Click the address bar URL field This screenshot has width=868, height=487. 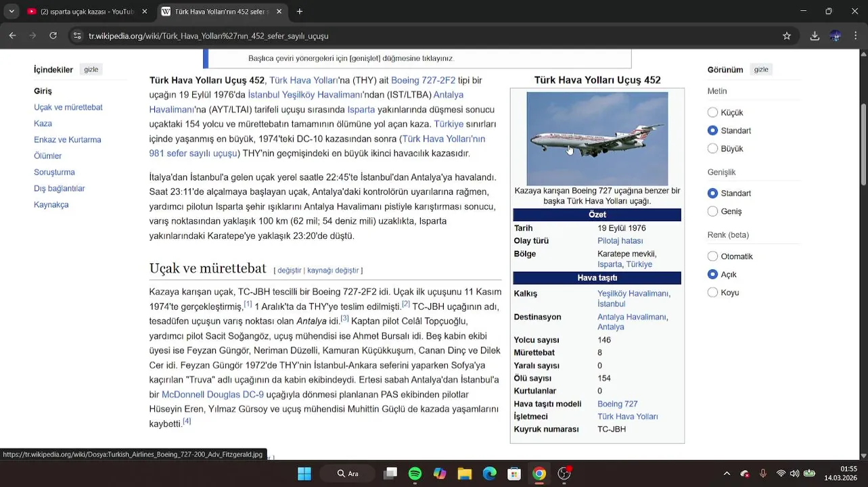click(x=433, y=36)
